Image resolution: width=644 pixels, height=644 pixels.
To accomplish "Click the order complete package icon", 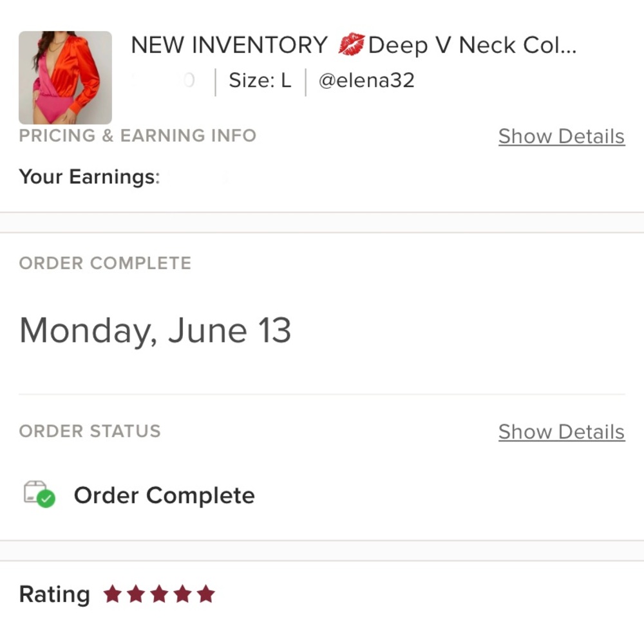I will [x=39, y=494].
